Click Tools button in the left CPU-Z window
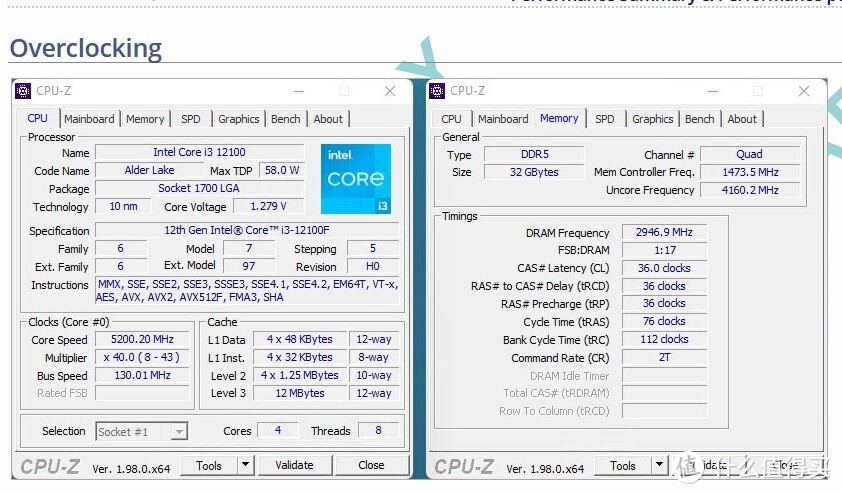This screenshot has width=842, height=494. coord(209,466)
